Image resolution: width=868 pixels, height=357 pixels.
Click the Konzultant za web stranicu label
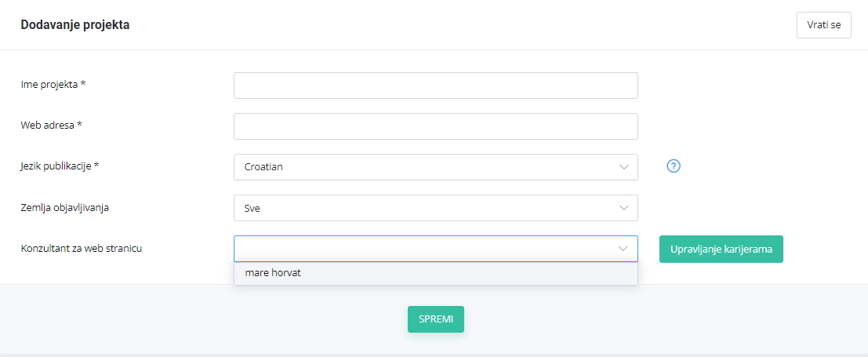pyautogui.click(x=82, y=249)
